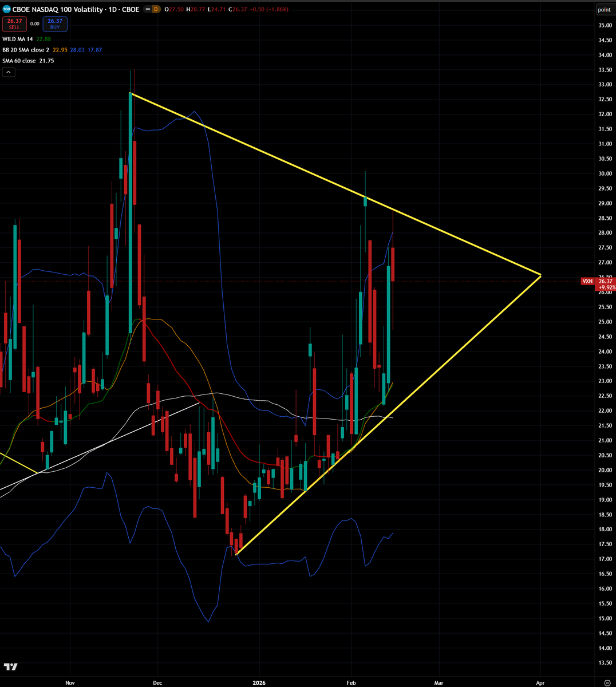Select the WILD MA 14 legend entry

[17, 39]
